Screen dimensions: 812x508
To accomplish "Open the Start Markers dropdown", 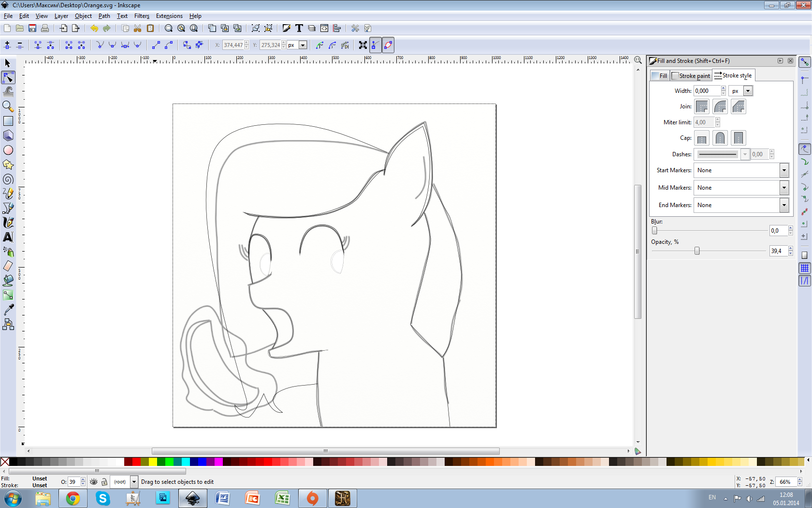I will 784,170.
